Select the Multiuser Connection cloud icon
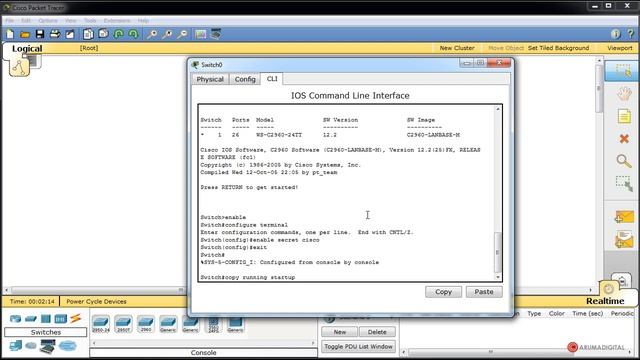The width and height of the screenshot is (640, 360). pyautogui.click(x=67, y=346)
